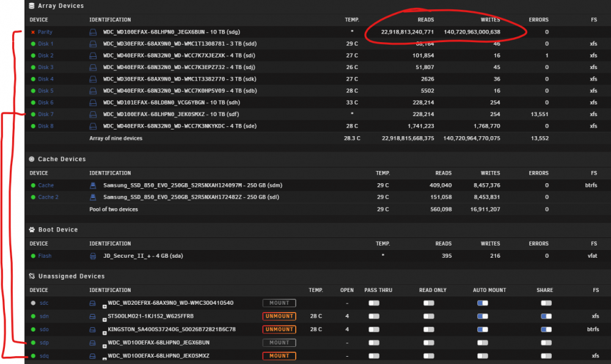Click the grey status dot for sdc
Viewport: 611px width, 364px height.
(33, 304)
